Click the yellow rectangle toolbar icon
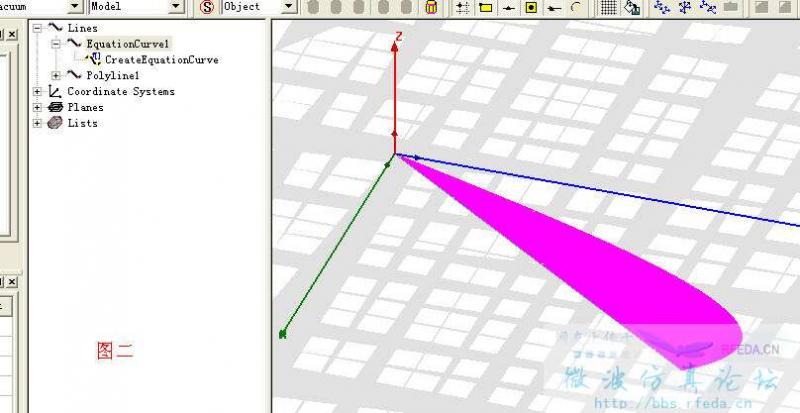800x413 pixels. pos(486,7)
